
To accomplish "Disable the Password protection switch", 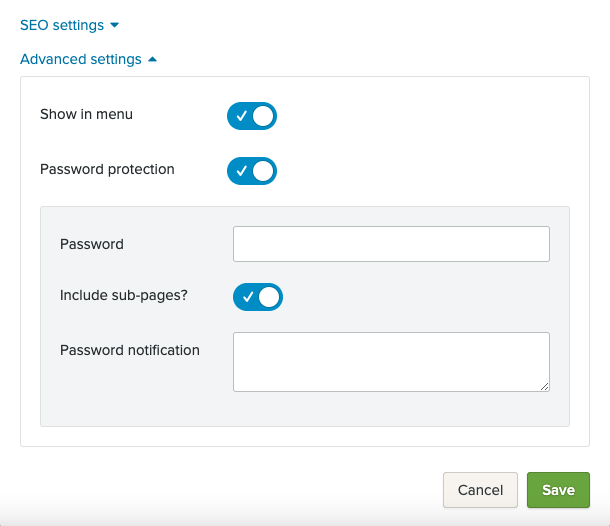I will tap(252, 171).
